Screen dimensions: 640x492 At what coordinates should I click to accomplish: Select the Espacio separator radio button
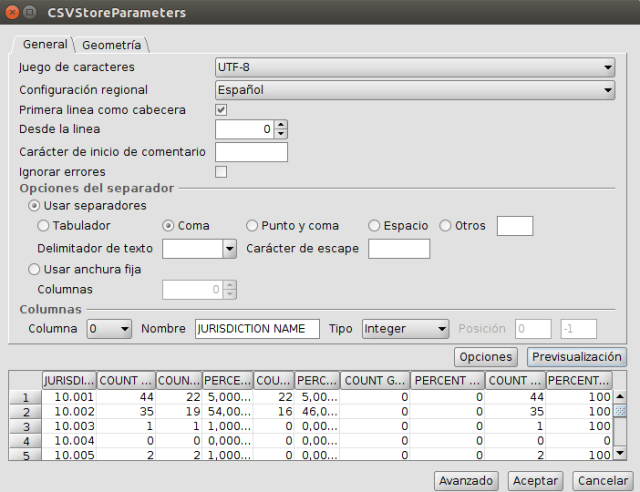coord(375,226)
